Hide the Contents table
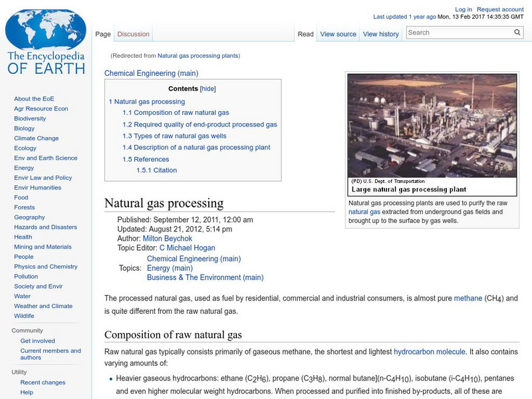532x399 pixels. tap(207, 89)
